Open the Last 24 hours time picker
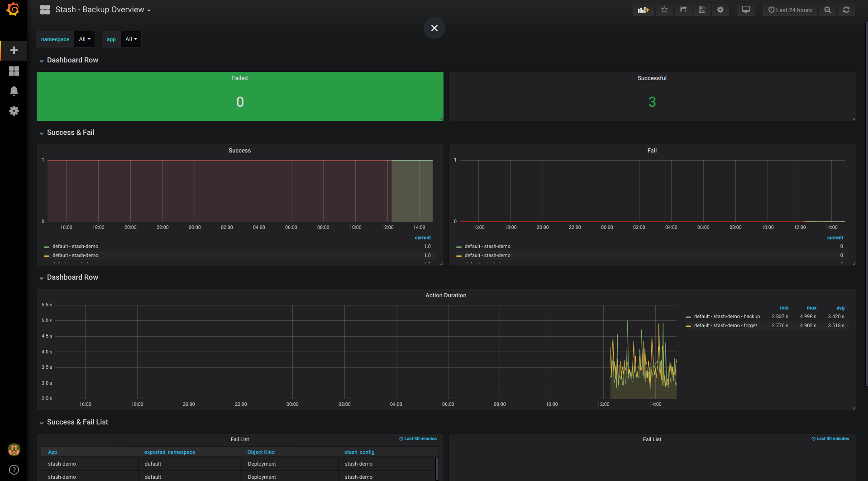The height and width of the screenshot is (481, 868). (790, 10)
